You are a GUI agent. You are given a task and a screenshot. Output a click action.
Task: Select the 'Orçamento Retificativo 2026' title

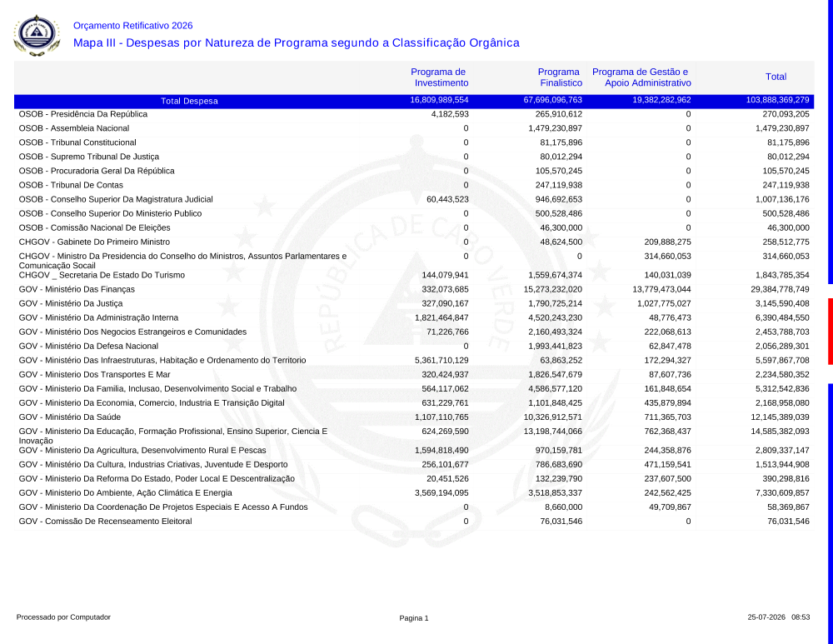coord(132,26)
